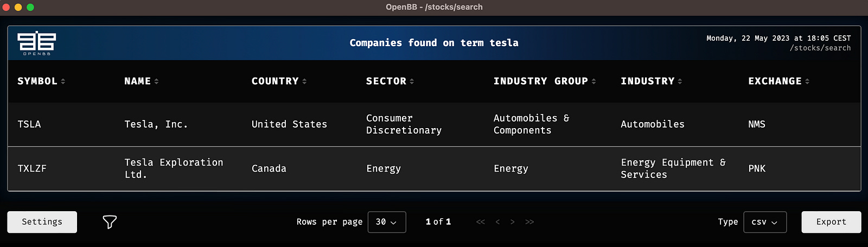Select the TXLZF symbol cell
868x247 pixels.
coord(32,169)
